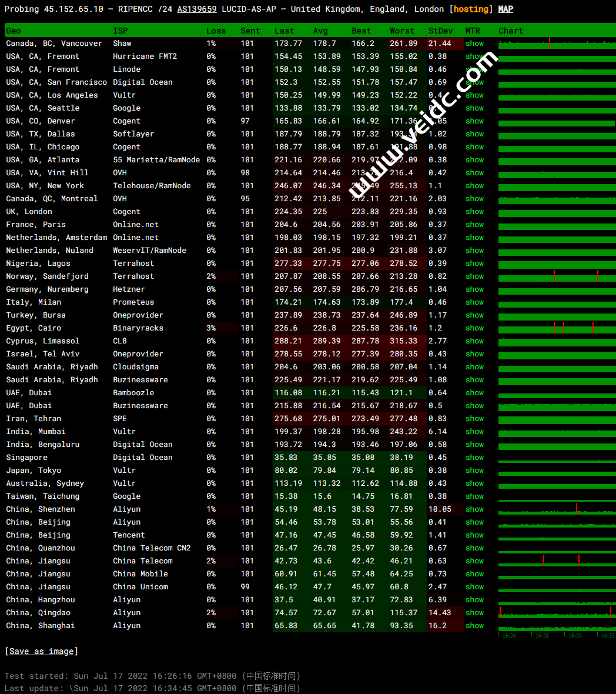The width and height of the screenshot is (616, 694).
Task: Select ISP cell Telehouse/RamNode
Action: tap(152, 185)
